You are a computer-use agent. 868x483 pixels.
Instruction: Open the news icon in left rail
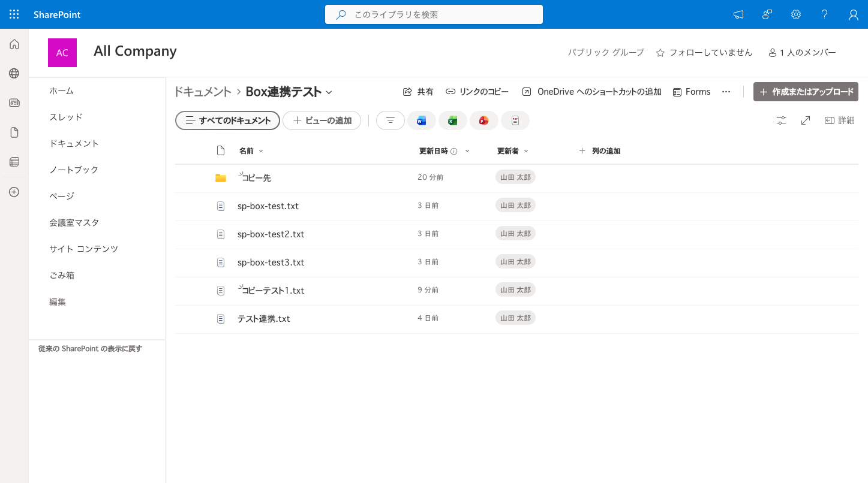[14, 102]
